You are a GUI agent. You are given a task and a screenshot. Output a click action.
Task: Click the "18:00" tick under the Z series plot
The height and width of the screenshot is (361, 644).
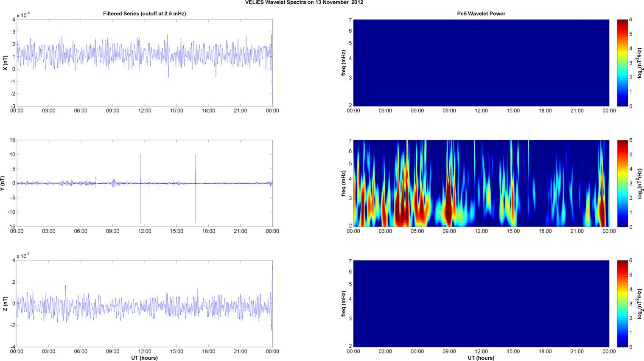pos(208,352)
